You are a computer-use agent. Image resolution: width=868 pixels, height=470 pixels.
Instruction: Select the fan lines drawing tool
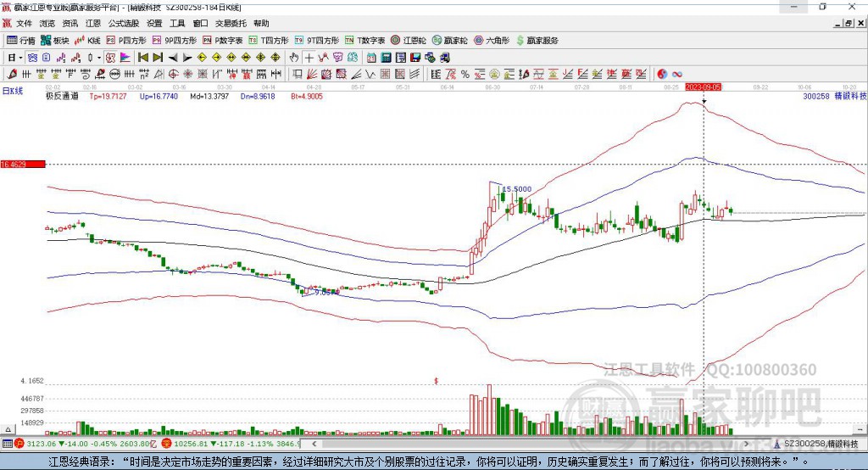312,74
